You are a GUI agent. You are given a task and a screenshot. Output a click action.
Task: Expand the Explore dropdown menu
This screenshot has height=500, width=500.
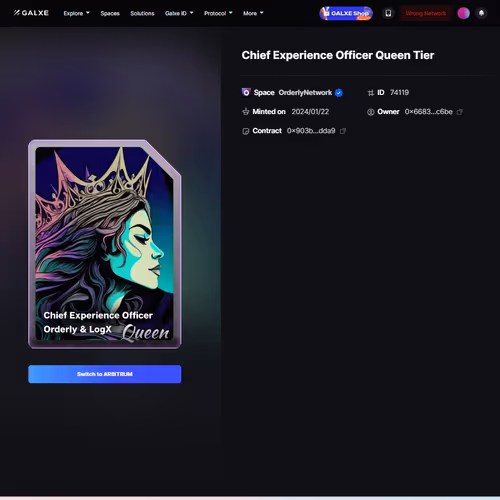pyautogui.click(x=77, y=13)
